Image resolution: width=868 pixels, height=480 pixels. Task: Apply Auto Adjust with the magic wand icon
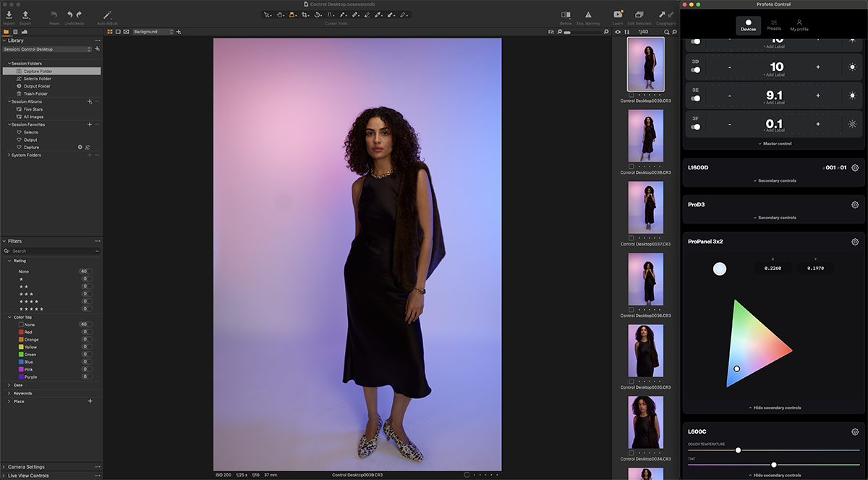107,14
